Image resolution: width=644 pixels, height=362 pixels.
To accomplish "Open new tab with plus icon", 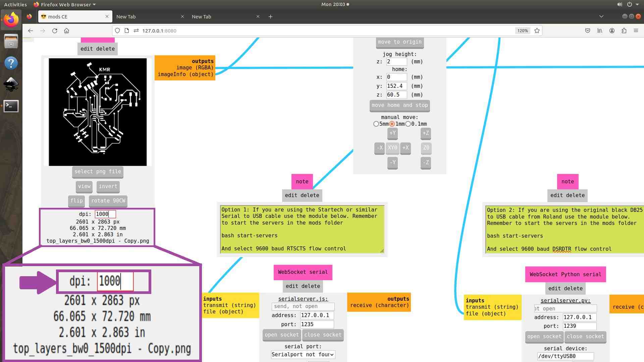I will [x=270, y=16].
